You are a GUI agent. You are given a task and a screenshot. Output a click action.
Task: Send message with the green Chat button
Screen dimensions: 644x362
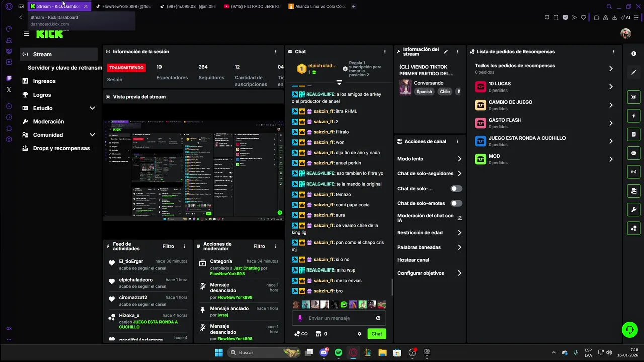pos(377,334)
